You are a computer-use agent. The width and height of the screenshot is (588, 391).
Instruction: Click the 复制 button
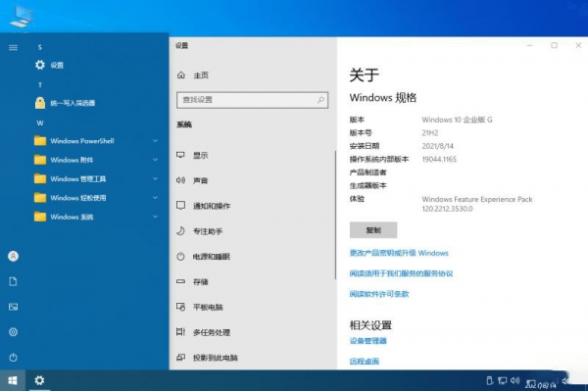pyautogui.click(x=373, y=230)
